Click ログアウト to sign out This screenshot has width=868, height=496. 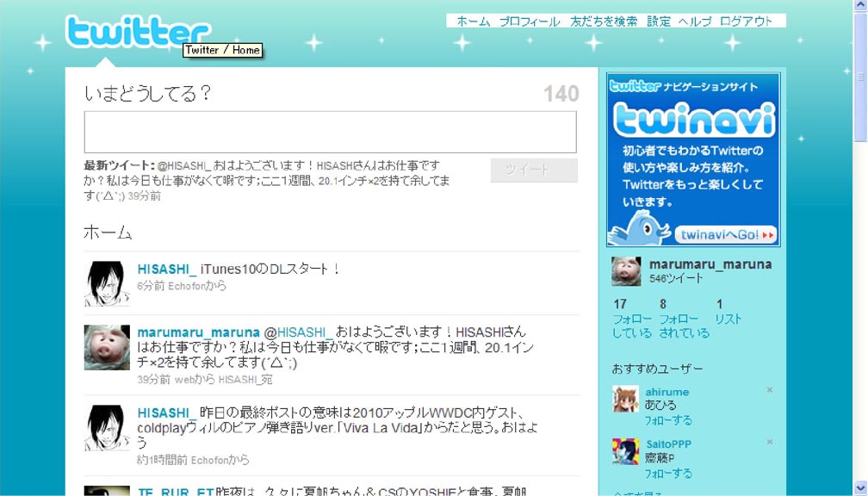tap(747, 22)
